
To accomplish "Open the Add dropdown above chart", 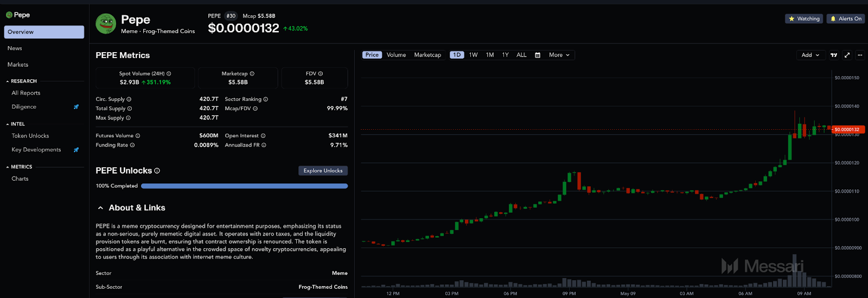I will 810,55.
